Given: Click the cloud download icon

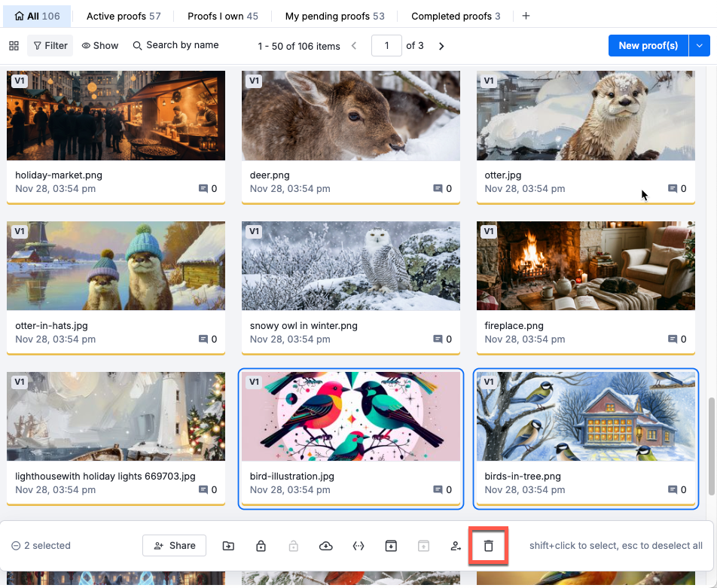Looking at the screenshot, I should pyautogui.click(x=326, y=546).
